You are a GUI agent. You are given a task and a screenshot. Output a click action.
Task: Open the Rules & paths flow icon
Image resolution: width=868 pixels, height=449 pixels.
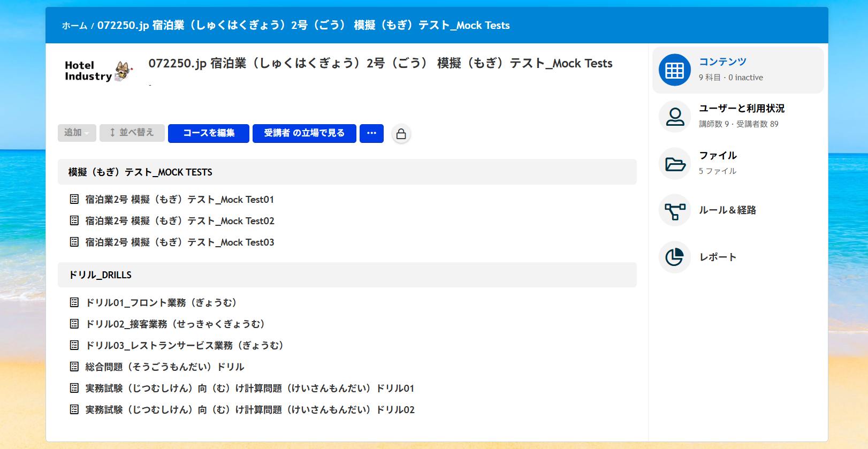674,210
